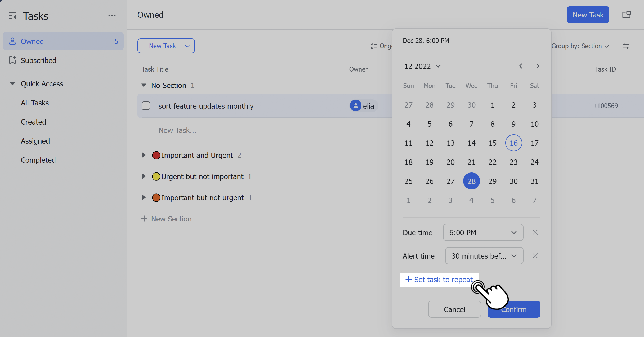Clear the due time with the X icon
644x337 pixels.
(535, 232)
